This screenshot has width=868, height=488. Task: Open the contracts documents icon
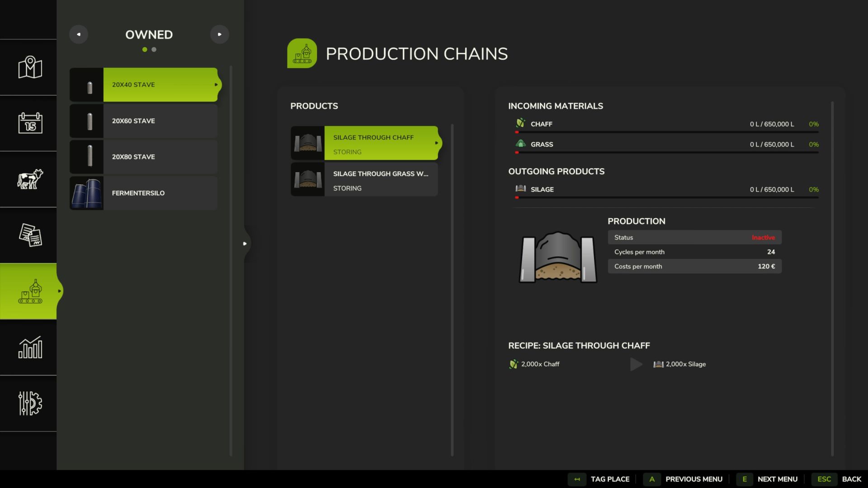tap(30, 235)
